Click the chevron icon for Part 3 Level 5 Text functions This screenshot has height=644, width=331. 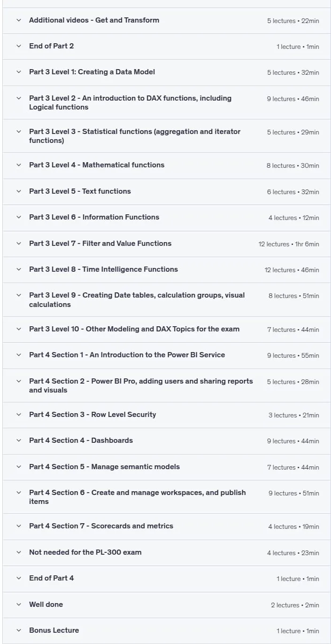pyautogui.click(x=19, y=191)
